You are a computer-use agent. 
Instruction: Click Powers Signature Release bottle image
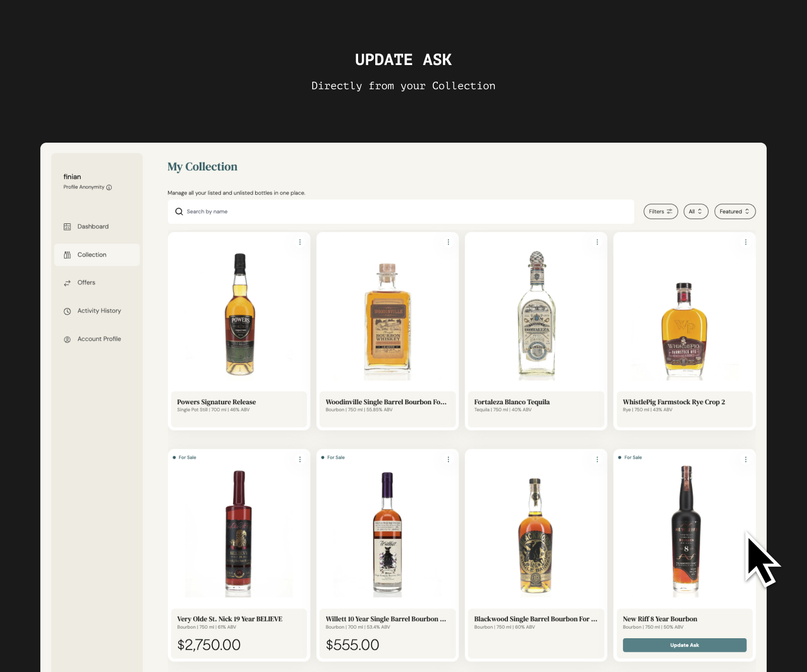(240, 315)
